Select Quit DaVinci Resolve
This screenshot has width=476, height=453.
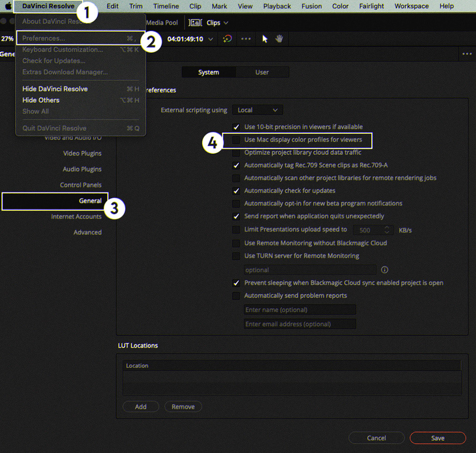point(80,128)
